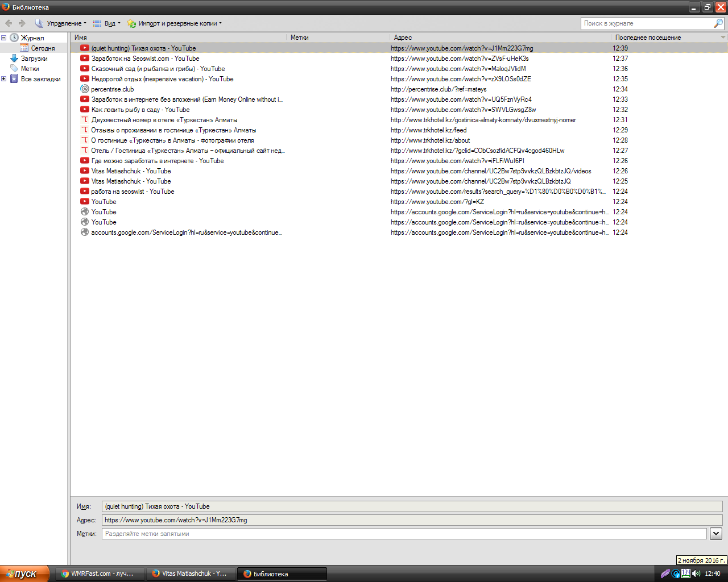Screen dimensions: 728x582
Task: Open the пуск Start button
Action: pos(24,573)
